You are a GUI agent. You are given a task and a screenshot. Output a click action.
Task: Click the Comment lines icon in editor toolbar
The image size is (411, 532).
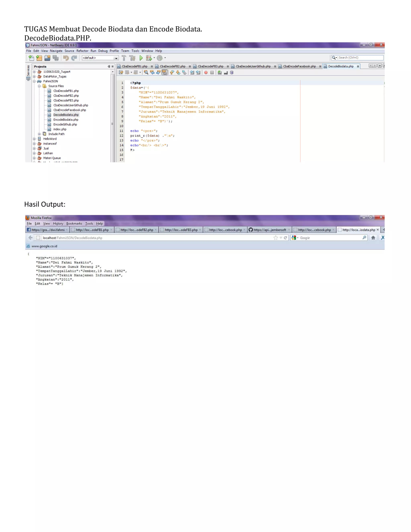[x=220, y=72]
